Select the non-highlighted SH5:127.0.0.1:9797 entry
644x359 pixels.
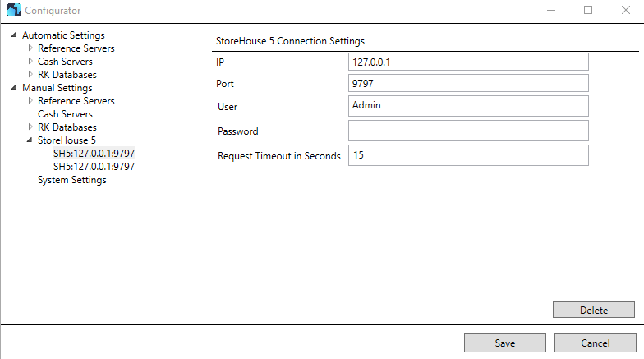[x=94, y=167]
